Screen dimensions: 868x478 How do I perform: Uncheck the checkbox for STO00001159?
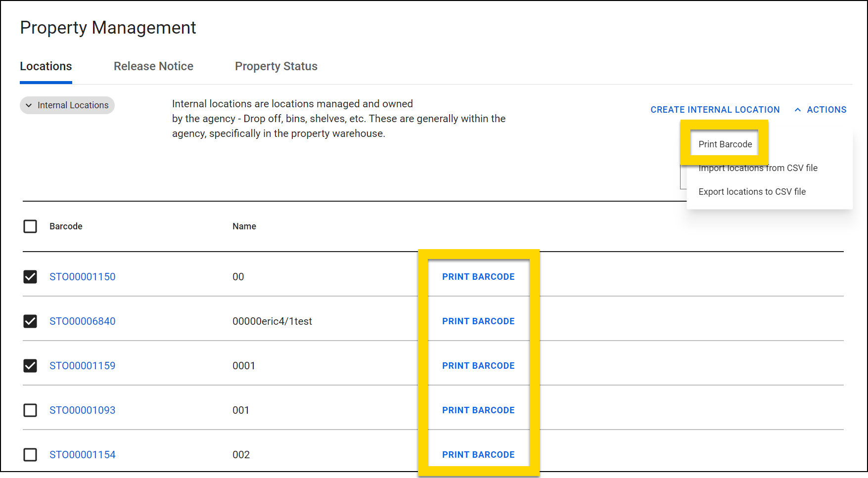point(30,366)
